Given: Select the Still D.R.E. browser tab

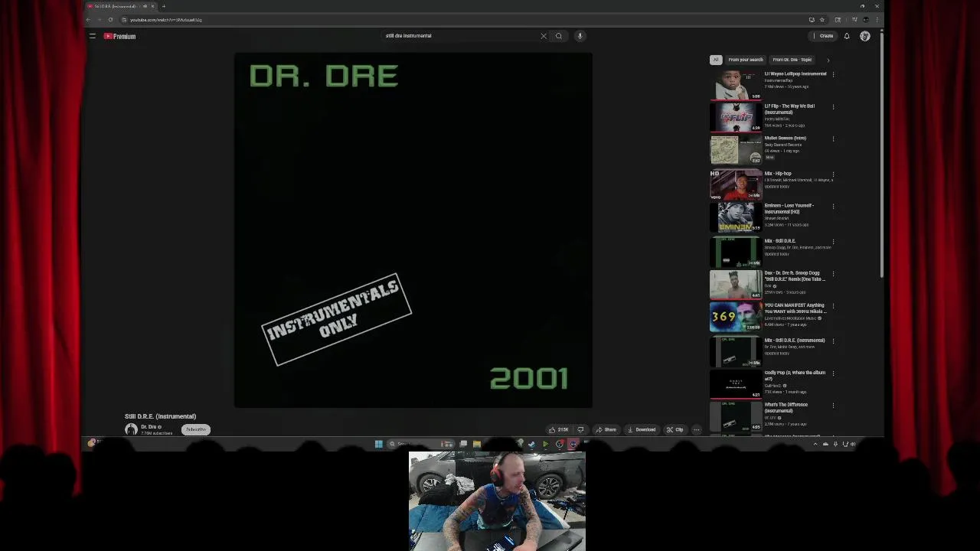Looking at the screenshot, I should (x=120, y=6).
